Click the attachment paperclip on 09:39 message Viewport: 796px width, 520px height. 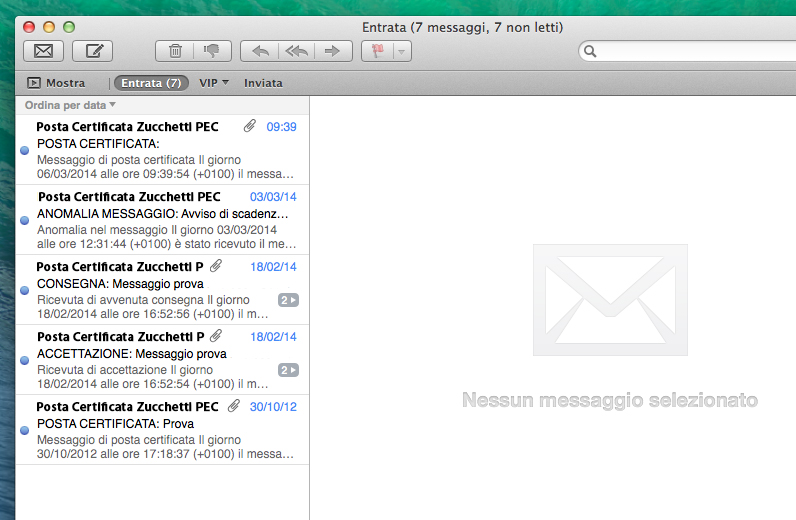[249, 126]
